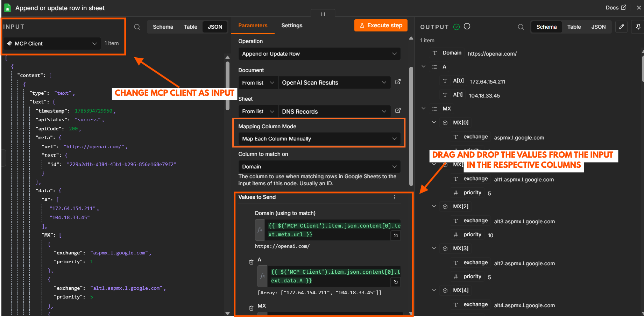Screen dimensions: 644x317
Task: Delete the A column mapping
Action: [251, 262]
